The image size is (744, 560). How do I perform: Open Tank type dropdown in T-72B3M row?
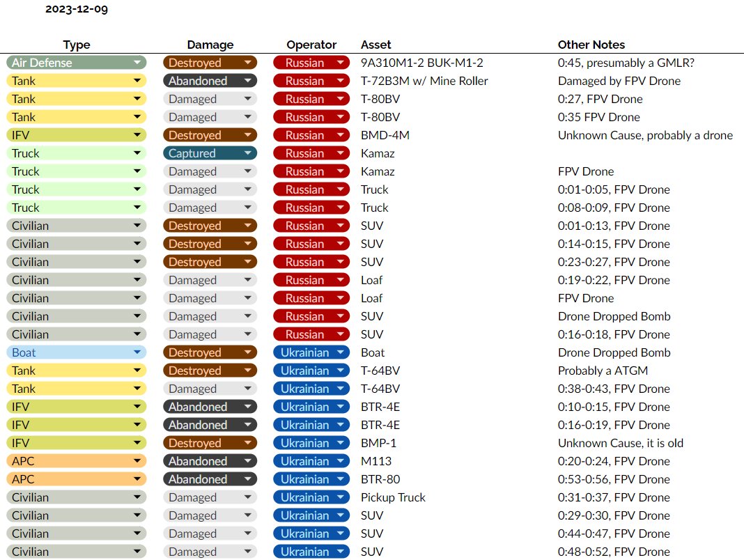77,81
